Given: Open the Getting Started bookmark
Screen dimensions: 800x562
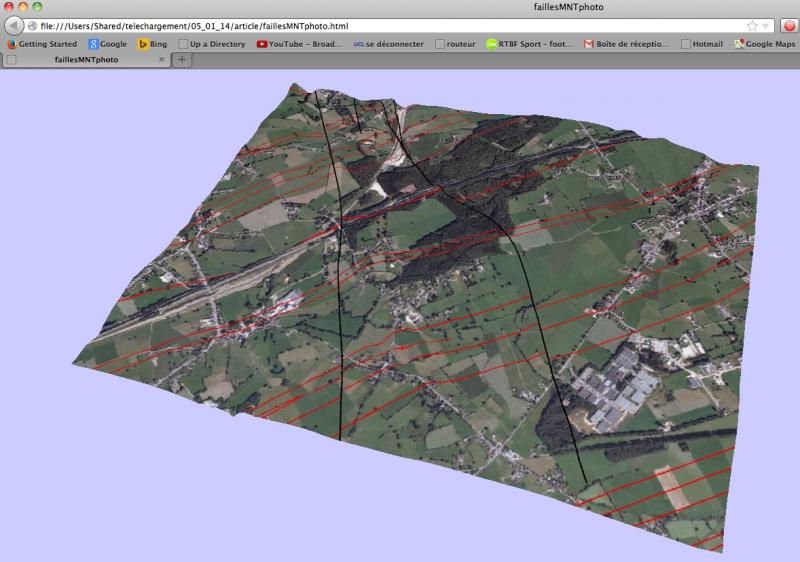Looking at the screenshot, I should [x=42, y=44].
